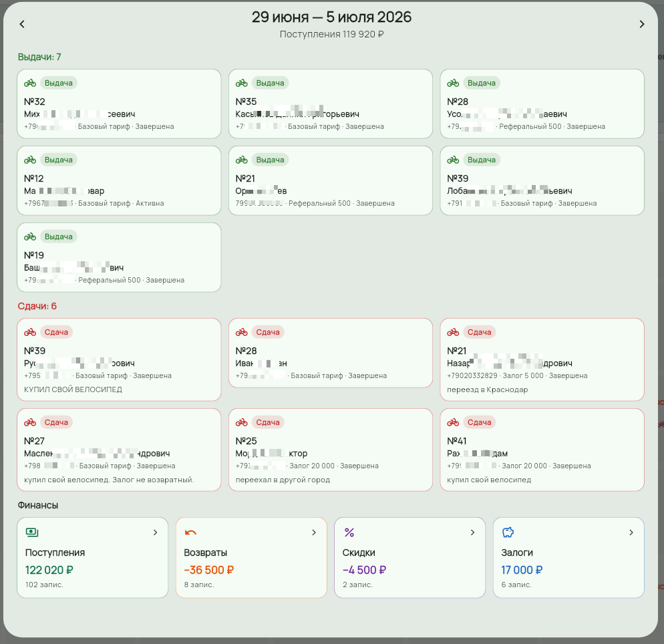The image size is (664, 644).
Task: Click the bicycle icon on issue card №35
Action: [241, 83]
